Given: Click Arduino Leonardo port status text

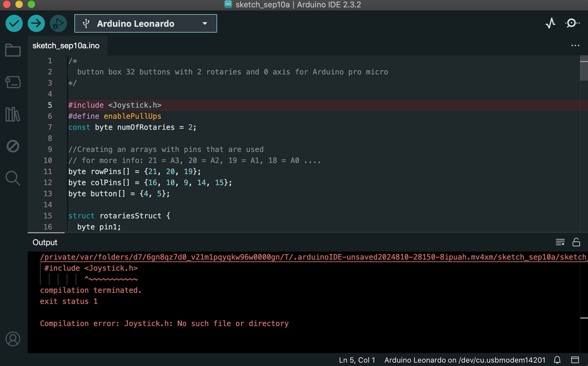Looking at the screenshot, I should coord(465,360).
